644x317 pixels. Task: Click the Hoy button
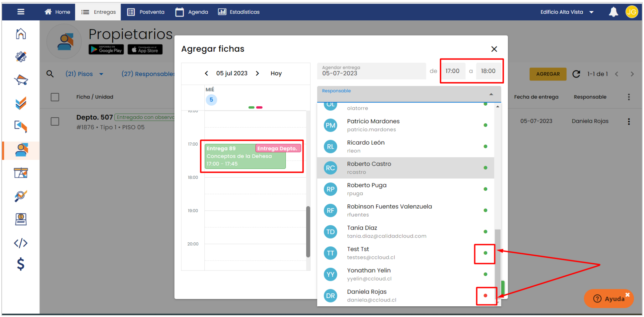[x=276, y=73]
